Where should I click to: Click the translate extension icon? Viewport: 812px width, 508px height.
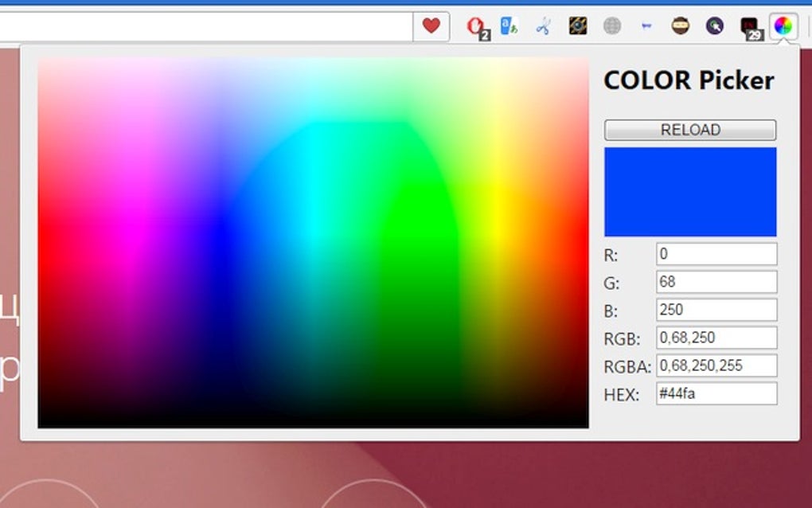click(510, 25)
